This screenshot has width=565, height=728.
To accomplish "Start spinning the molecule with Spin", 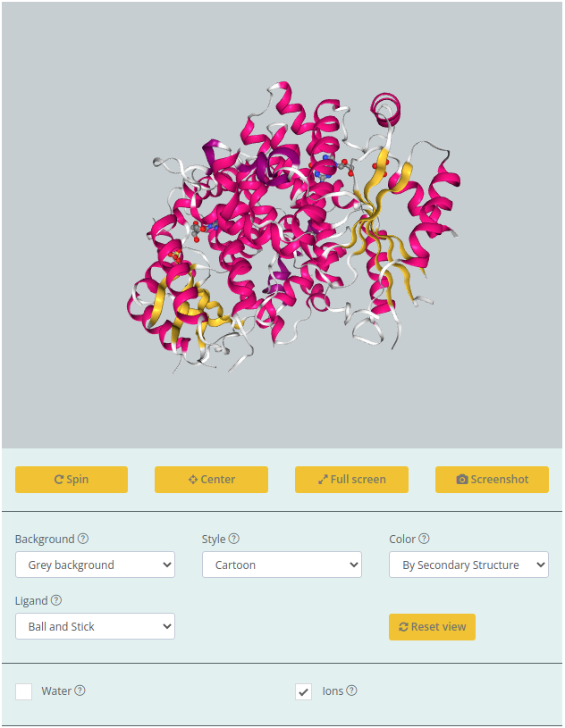I will pos(72,480).
